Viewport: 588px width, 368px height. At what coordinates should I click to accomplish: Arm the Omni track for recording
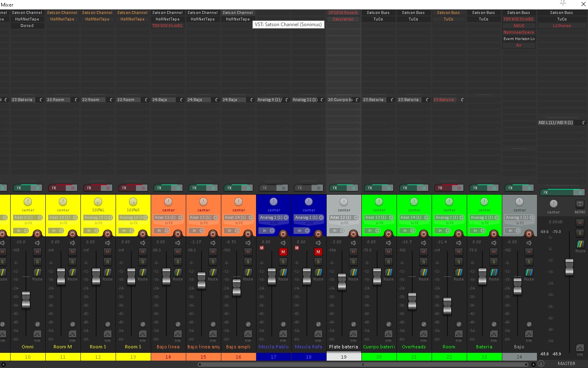coord(37,234)
